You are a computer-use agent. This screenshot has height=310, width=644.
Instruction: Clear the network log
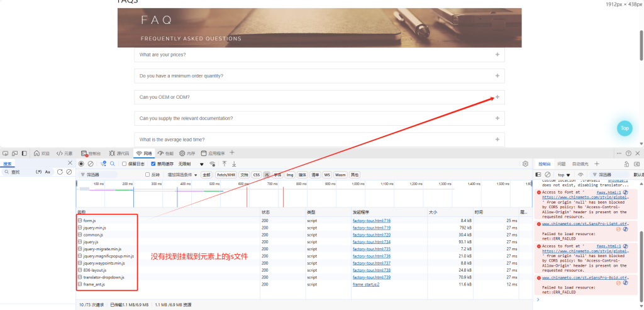91,164
